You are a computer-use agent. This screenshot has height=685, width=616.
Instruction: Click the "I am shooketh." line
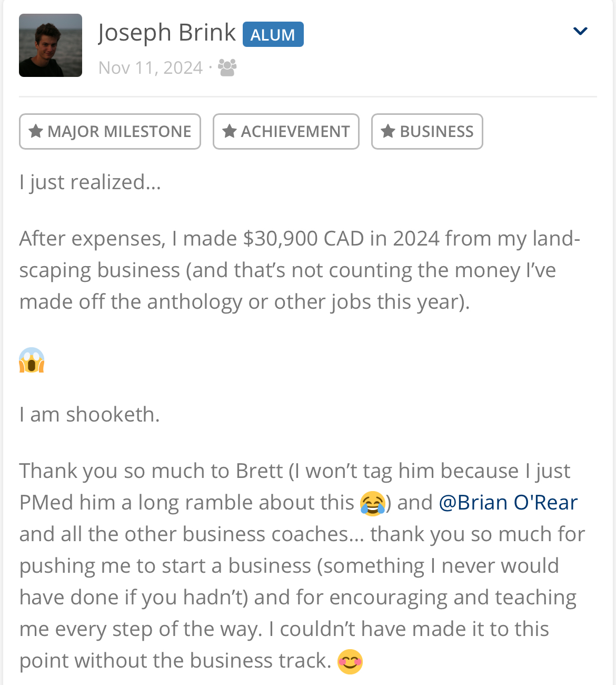(x=90, y=415)
